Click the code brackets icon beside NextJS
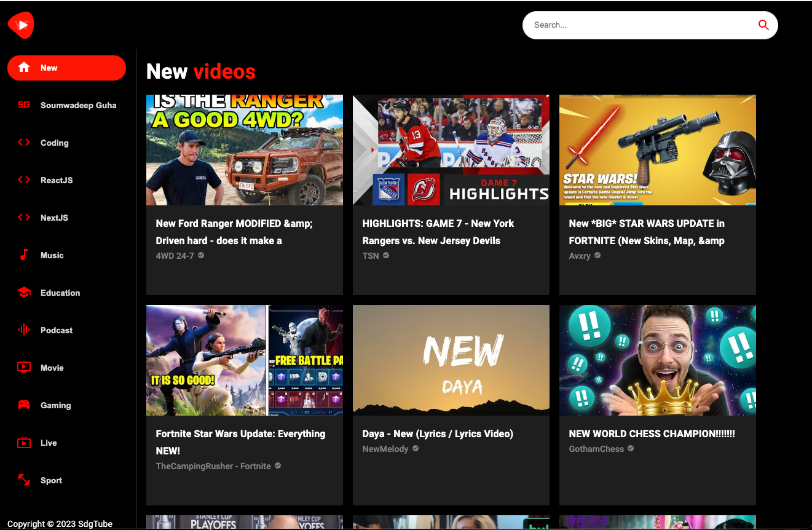This screenshot has height=530, width=812. pos(24,218)
